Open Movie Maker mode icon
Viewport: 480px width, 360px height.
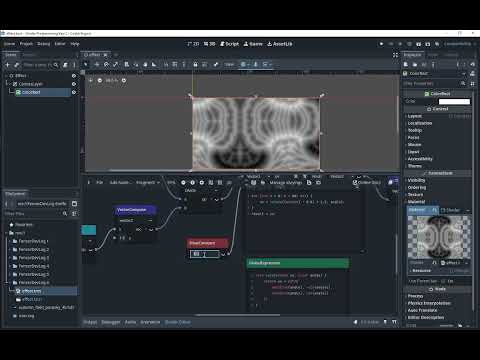point(437,44)
